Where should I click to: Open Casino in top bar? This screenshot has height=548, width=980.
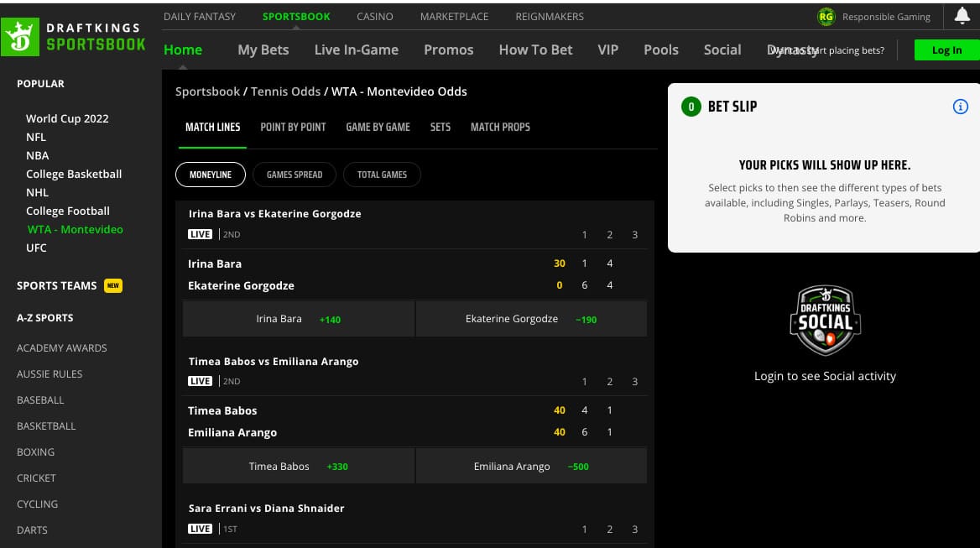point(375,17)
